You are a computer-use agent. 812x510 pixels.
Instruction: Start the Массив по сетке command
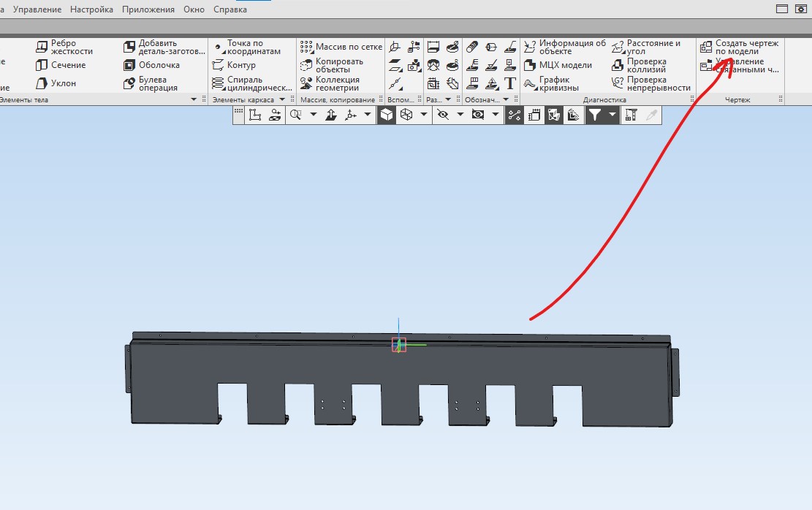tap(341, 47)
